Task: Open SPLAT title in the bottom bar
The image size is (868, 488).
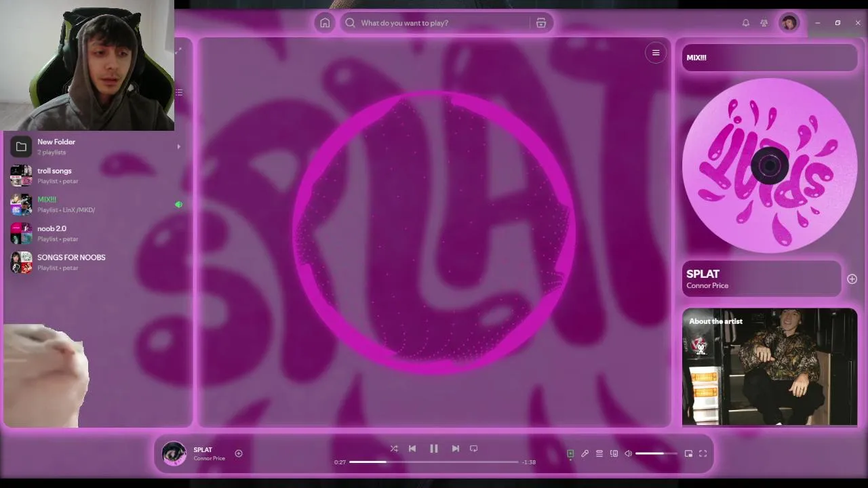Action: point(203,449)
